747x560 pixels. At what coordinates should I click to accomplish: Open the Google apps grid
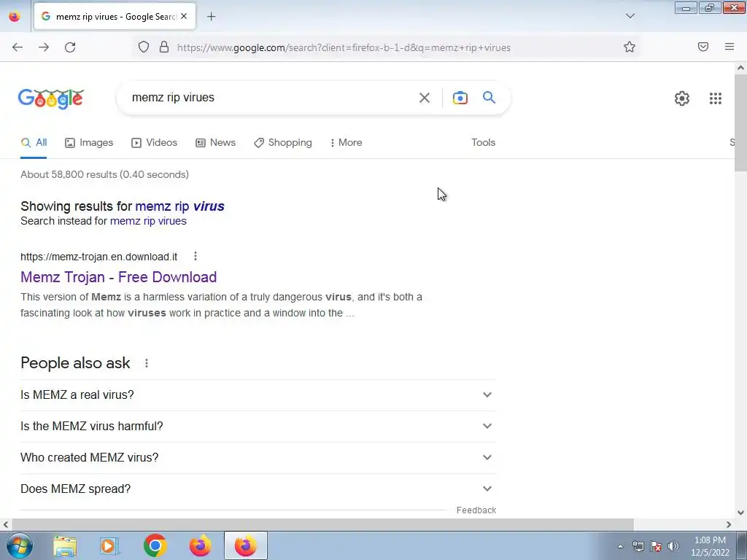(x=715, y=98)
